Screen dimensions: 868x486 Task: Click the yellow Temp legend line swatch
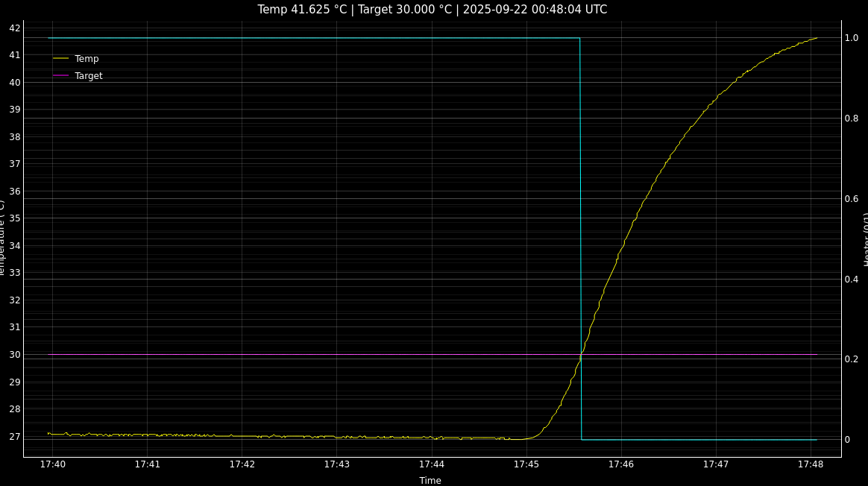(60, 58)
